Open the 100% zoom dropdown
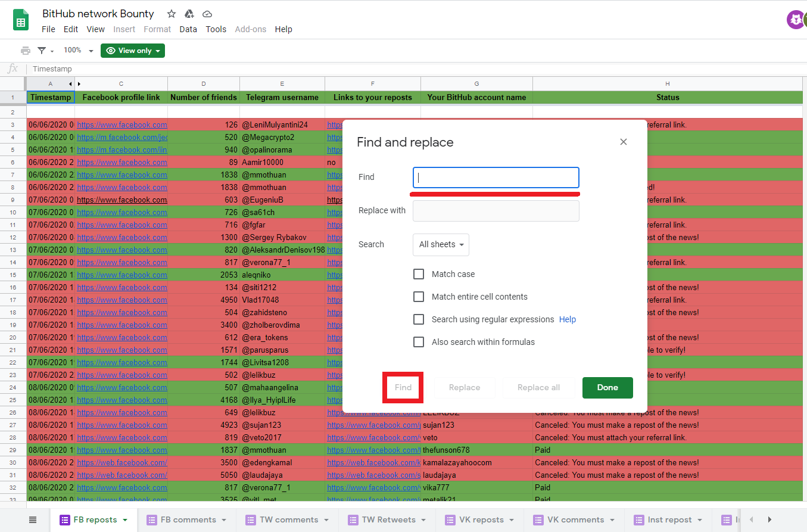This screenshot has width=807, height=532. click(x=79, y=51)
